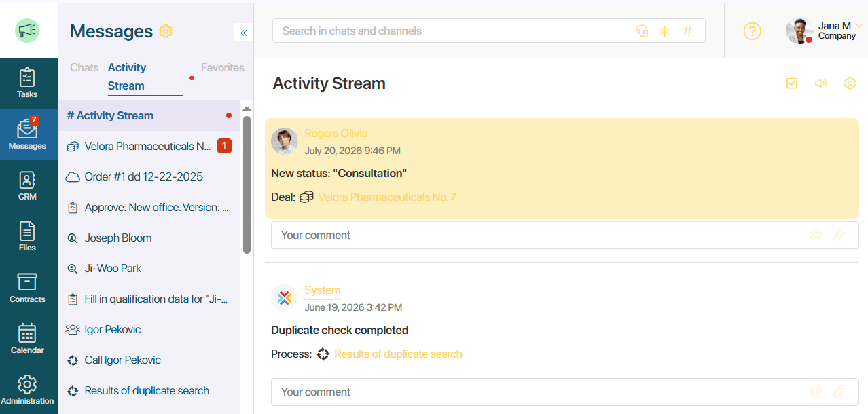Switch to the Favorites tab

(x=223, y=68)
